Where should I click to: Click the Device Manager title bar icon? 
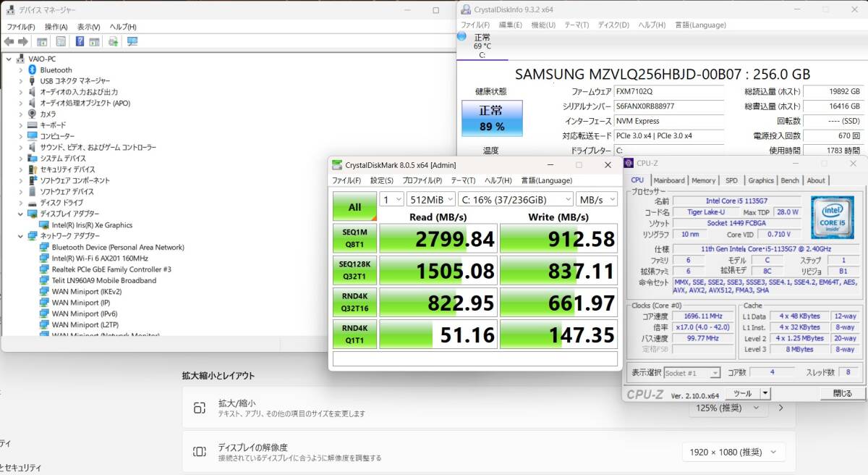point(10,10)
